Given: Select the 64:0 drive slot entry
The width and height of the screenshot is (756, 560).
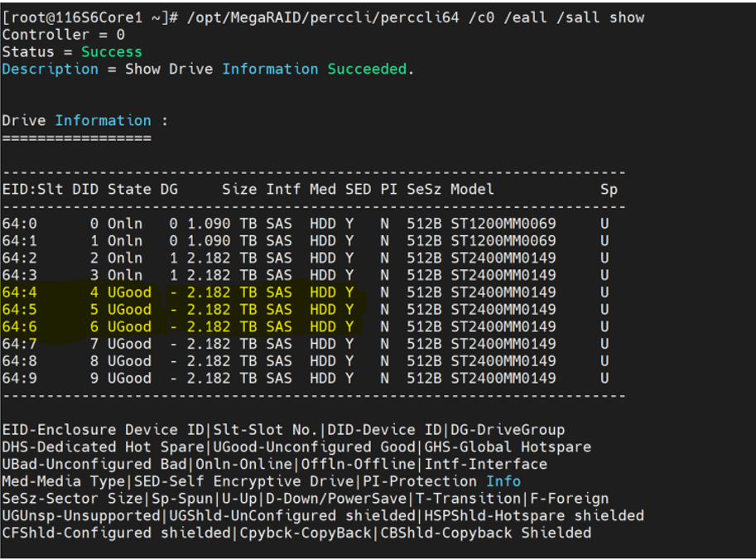Looking at the screenshot, I should click(x=20, y=224).
